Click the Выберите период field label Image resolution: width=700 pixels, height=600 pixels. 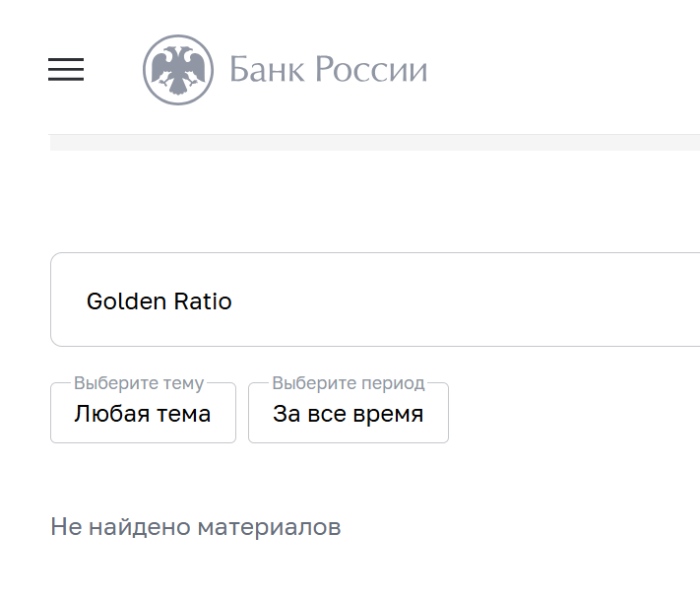click(x=349, y=383)
